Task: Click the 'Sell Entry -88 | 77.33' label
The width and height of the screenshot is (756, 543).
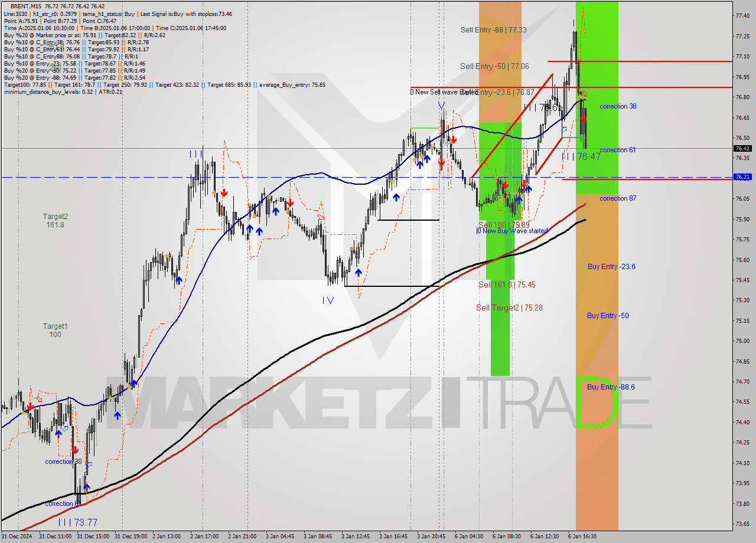Action: (493, 30)
